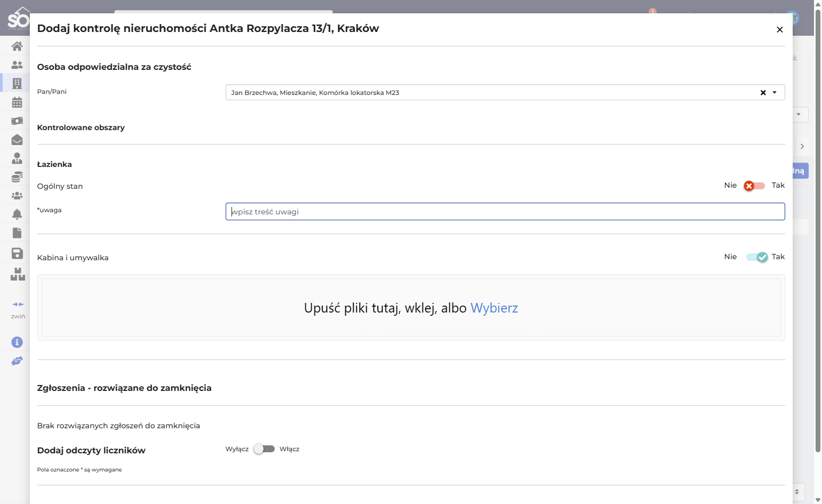The width and height of the screenshot is (822, 504).
Task: Open the money payments icon in sidebar
Action: click(17, 121)
